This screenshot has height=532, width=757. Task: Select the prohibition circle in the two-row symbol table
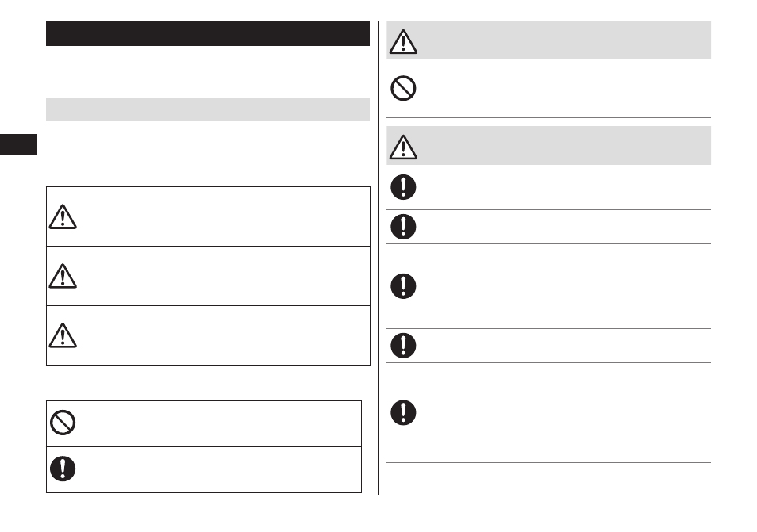(63, 423)
